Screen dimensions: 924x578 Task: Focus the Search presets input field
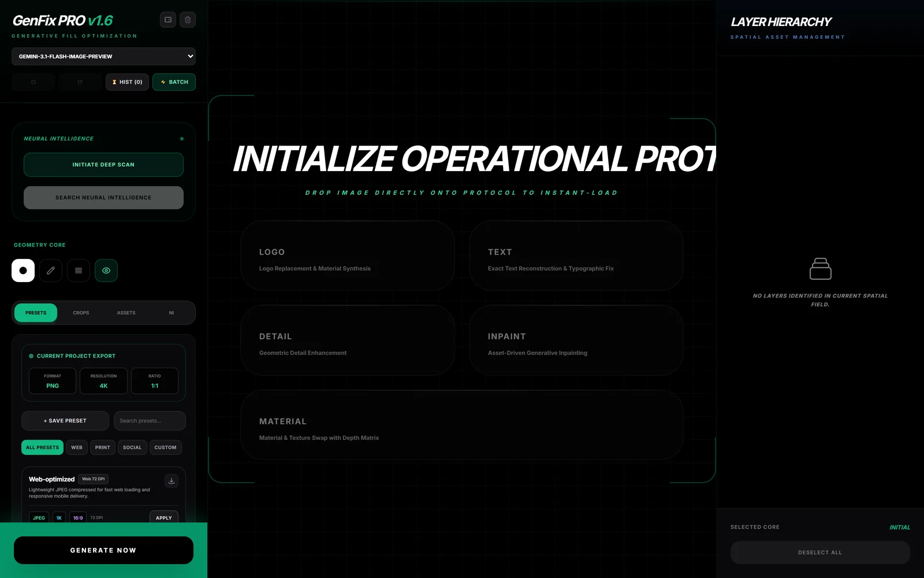click(150, 421)
